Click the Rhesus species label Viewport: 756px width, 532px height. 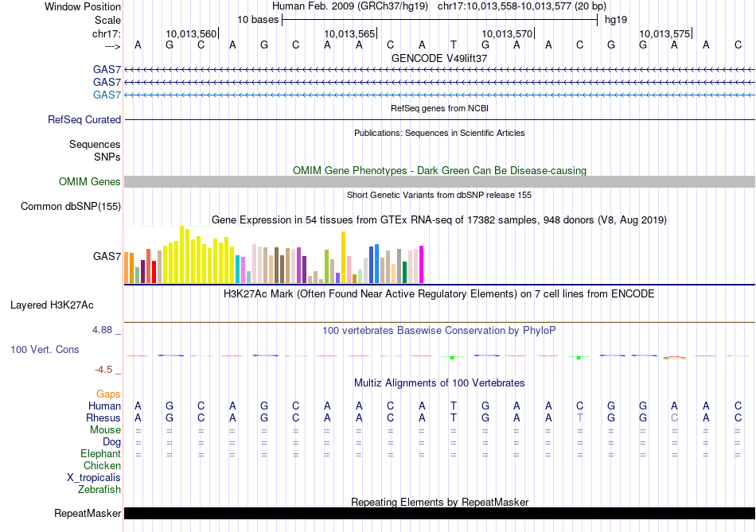click(103, 418)
